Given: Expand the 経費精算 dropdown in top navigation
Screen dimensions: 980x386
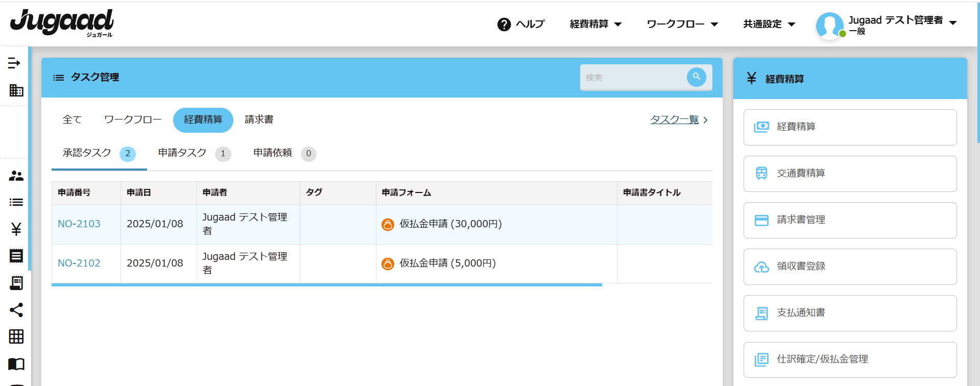Looking at the screenshot, I should click(x=595, y=24).
